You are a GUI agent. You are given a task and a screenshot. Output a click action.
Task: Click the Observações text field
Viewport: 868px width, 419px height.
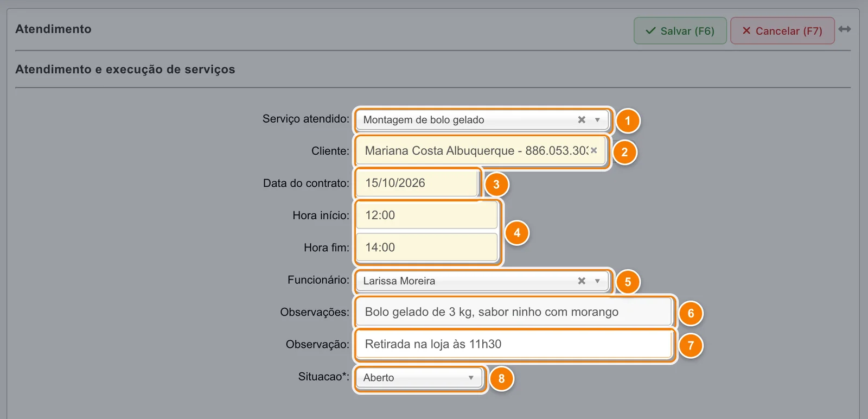click(x=514, y=312)
